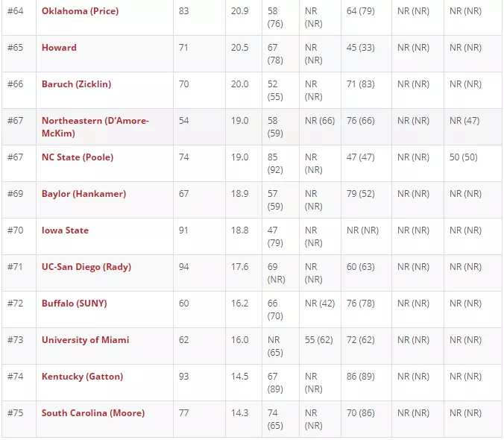This screenshot has width=504, height=440.
Task: Select the 50 (50) cell in NC State's row
Action: point(463,157)
